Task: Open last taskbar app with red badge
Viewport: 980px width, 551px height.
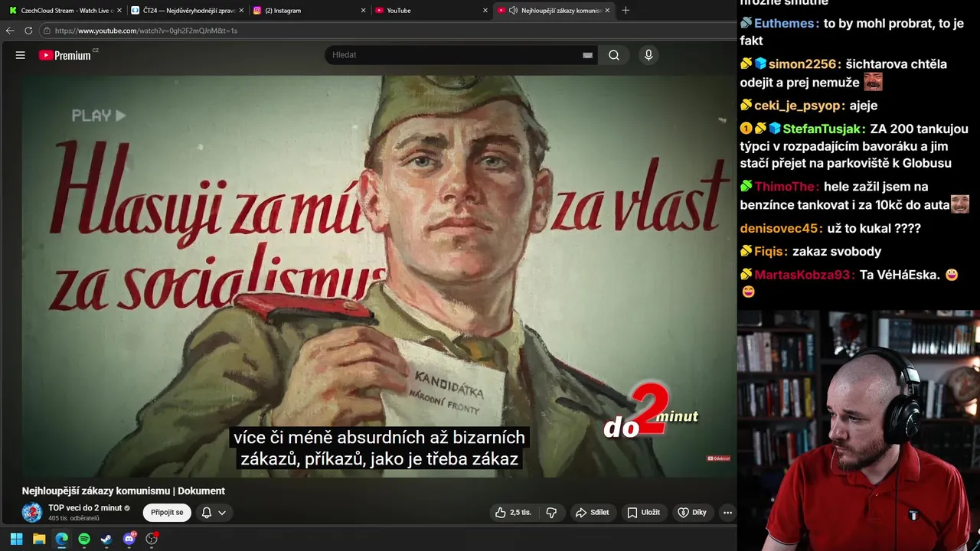Action: tap(152, 539)
